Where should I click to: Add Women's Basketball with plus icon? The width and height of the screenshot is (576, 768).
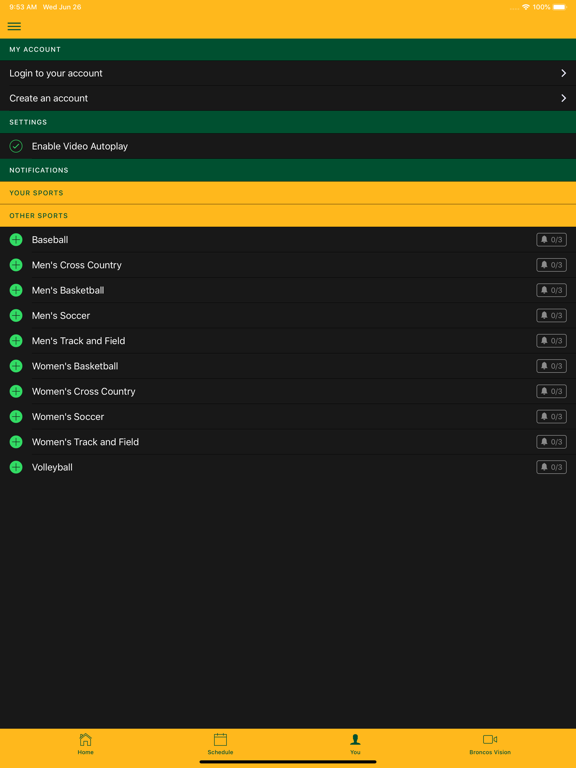(x=16, y=366)
